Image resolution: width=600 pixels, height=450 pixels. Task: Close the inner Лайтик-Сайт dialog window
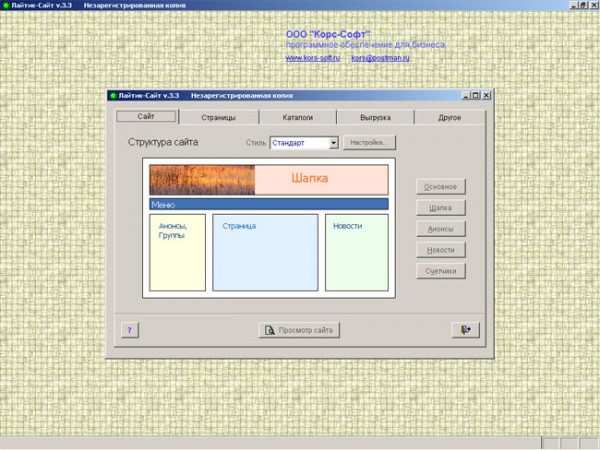pyautogui.click(x=486, y=95)
